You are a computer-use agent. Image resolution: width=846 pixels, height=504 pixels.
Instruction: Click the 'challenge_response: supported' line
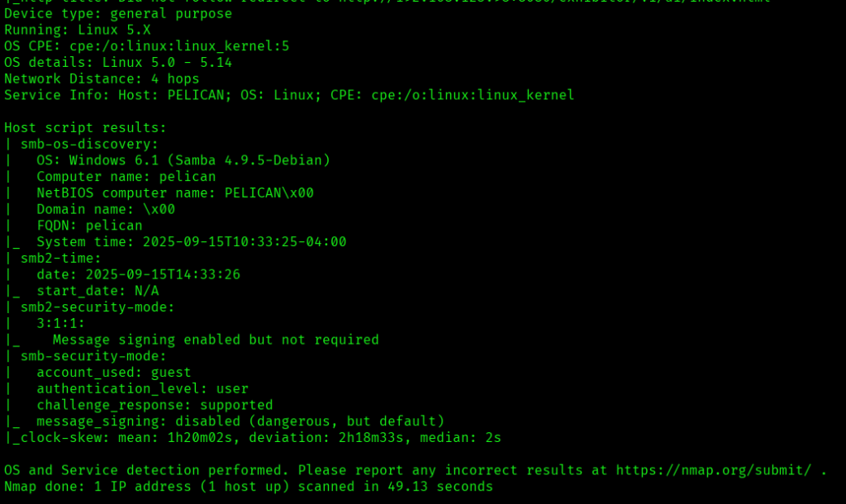click(x=154, y=405)
